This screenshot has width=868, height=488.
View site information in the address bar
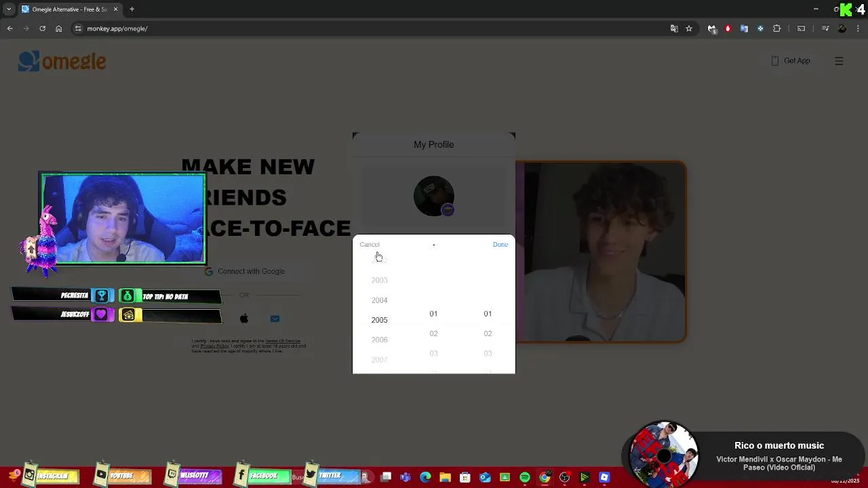coord(78,28)
